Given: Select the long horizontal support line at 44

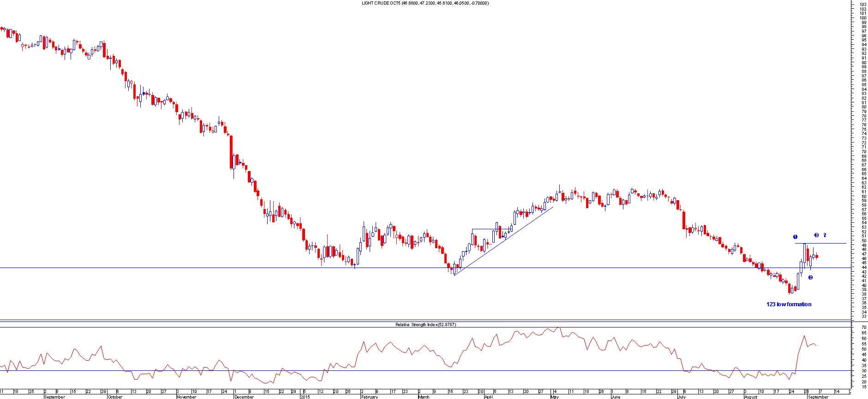Looking at the screenshot, I should pyautogui.click(x=185, y=268).
